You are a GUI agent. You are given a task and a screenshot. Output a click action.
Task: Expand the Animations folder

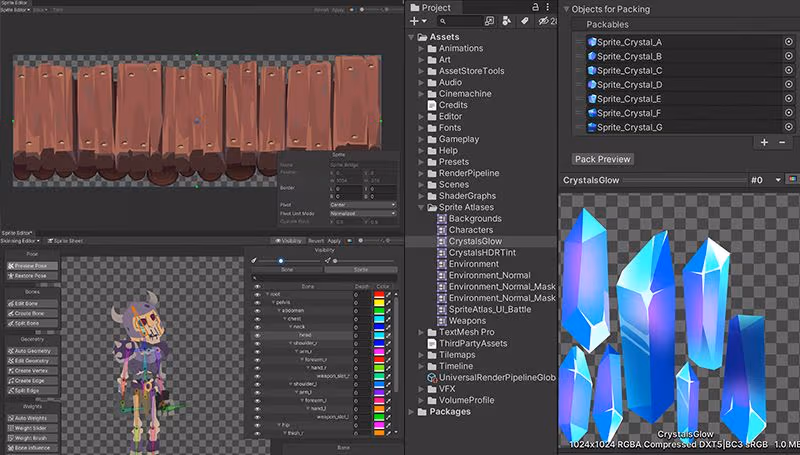pos(421,48)
